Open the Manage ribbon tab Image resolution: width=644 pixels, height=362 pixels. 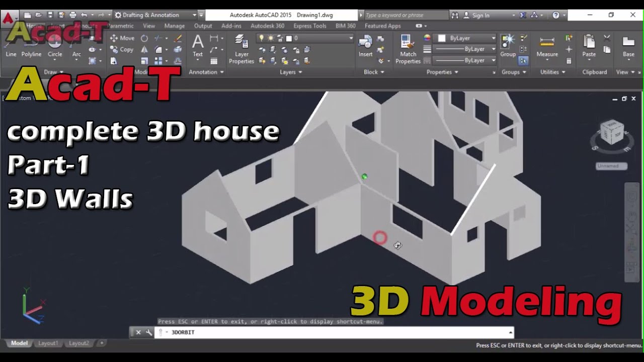click(175, 26)
